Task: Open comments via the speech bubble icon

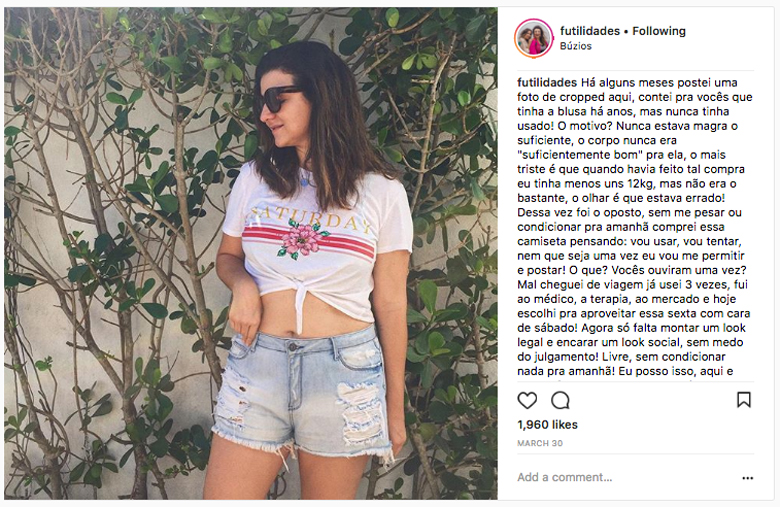Action: [560, 400]
